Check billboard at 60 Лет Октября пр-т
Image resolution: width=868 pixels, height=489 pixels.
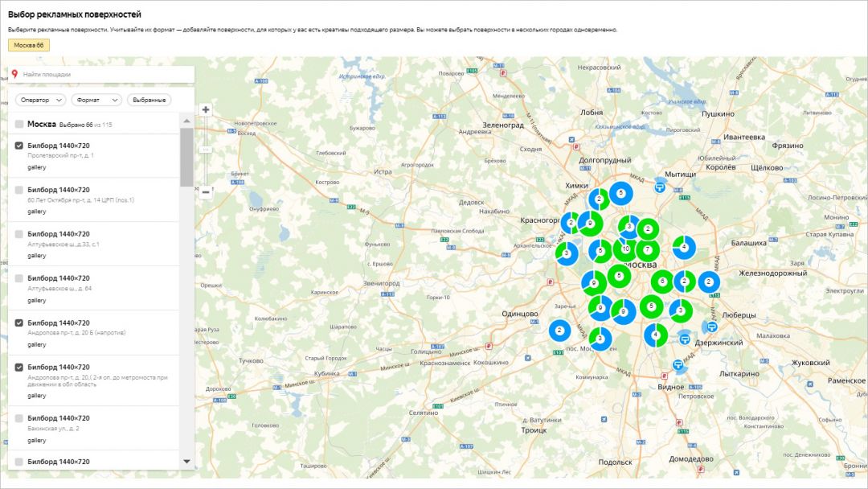point(19,190)
